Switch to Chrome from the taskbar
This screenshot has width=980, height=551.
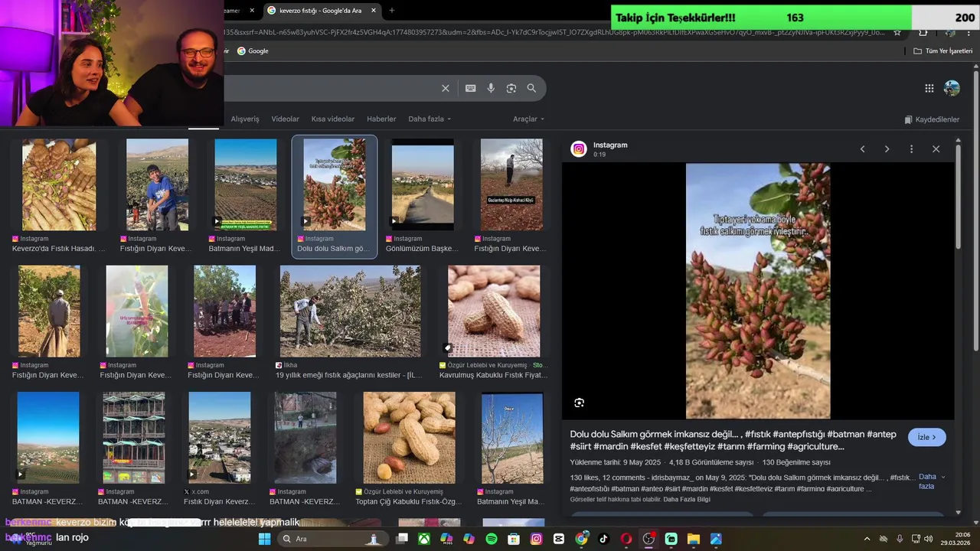coord(581,539)
